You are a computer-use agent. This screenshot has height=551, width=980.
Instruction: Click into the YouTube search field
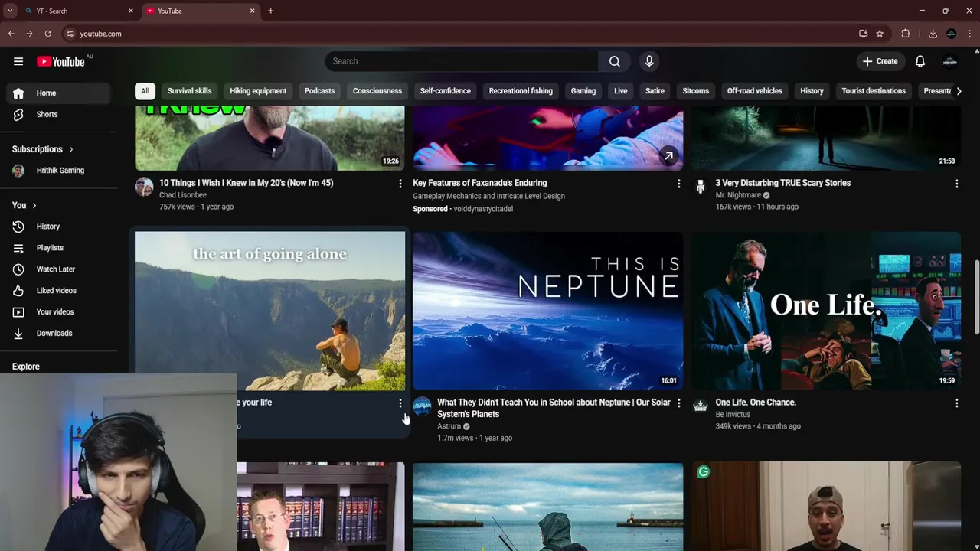462,61
